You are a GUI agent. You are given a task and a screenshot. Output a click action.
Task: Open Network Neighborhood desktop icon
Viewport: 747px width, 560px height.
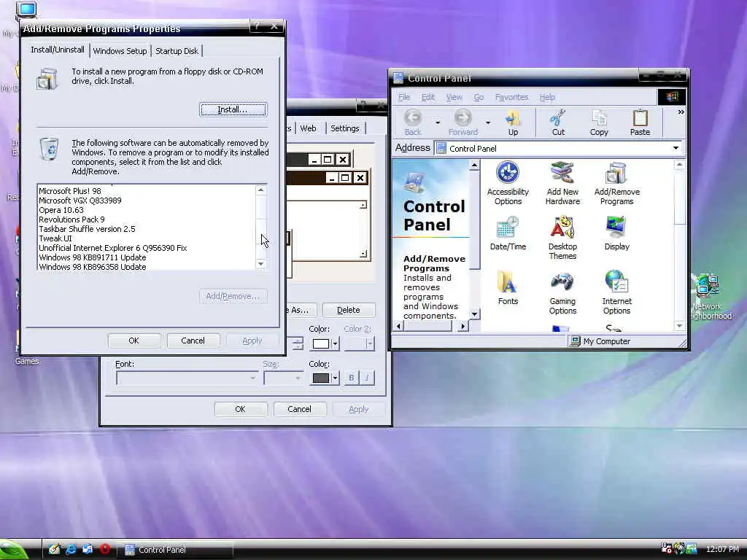point(709,297)
